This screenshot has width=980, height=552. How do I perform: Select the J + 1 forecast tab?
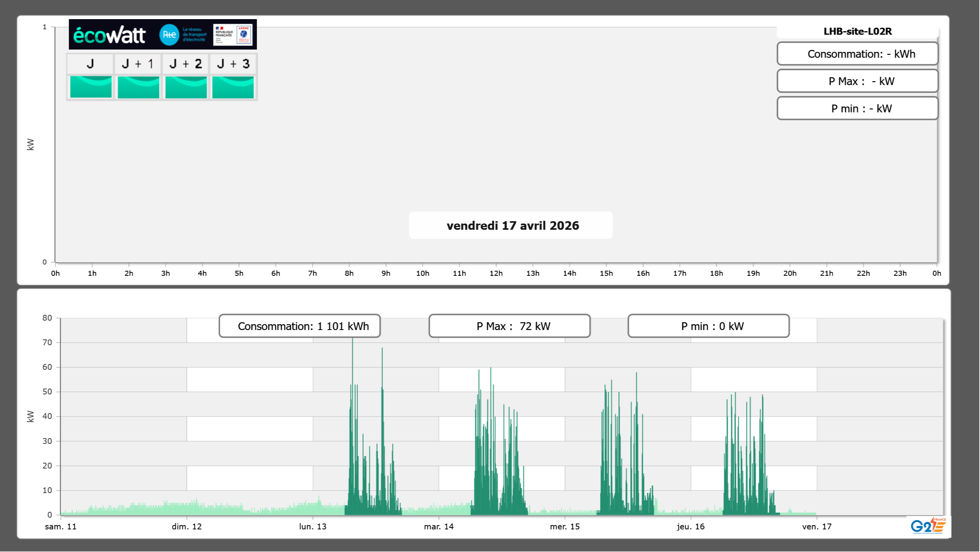coord(138,64)
